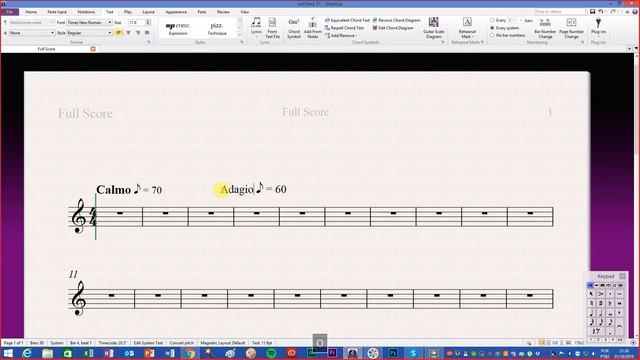Screen dimensions: 640x360
Task: Open the Plug-ins dropdown button
Action: 598,27
